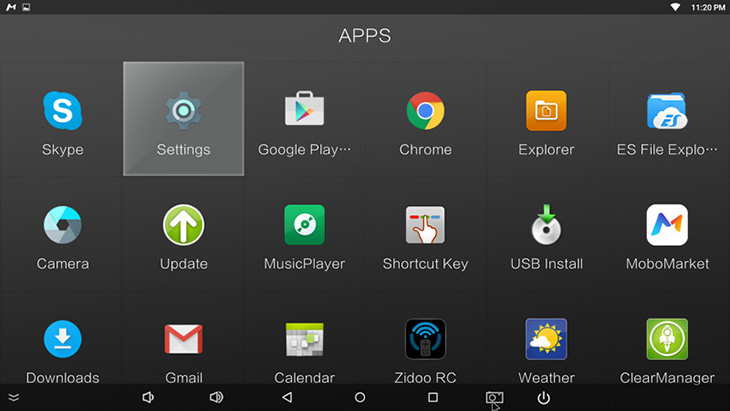The image size is (730, 411).
Task: Launch the Settings app
Action: click(183, 119)
